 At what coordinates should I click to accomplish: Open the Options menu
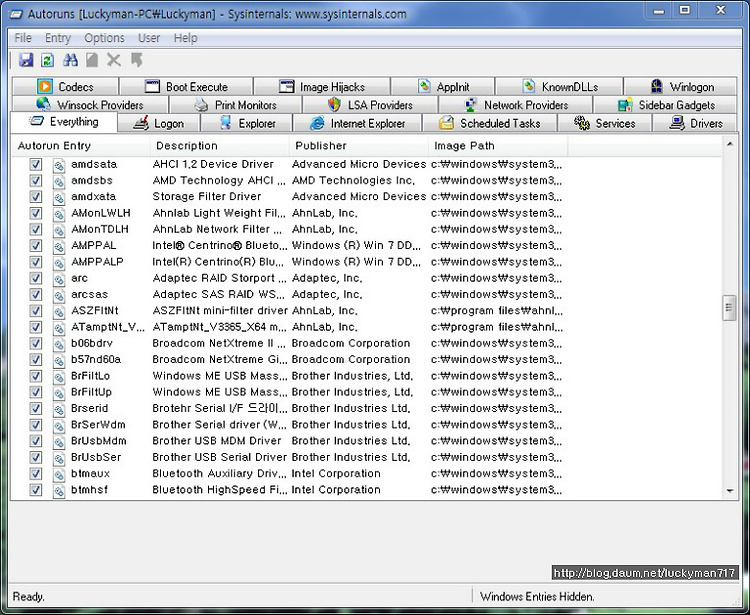point(104,38)
